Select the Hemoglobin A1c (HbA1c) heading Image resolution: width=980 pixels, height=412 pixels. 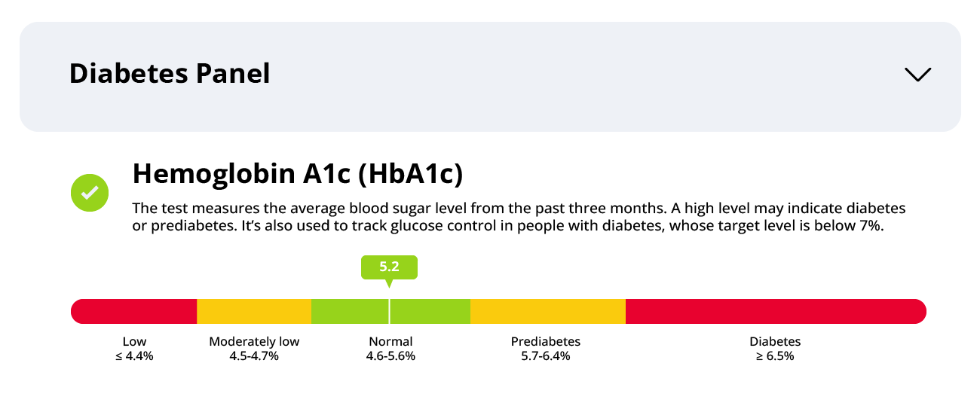tap(297, 174)
